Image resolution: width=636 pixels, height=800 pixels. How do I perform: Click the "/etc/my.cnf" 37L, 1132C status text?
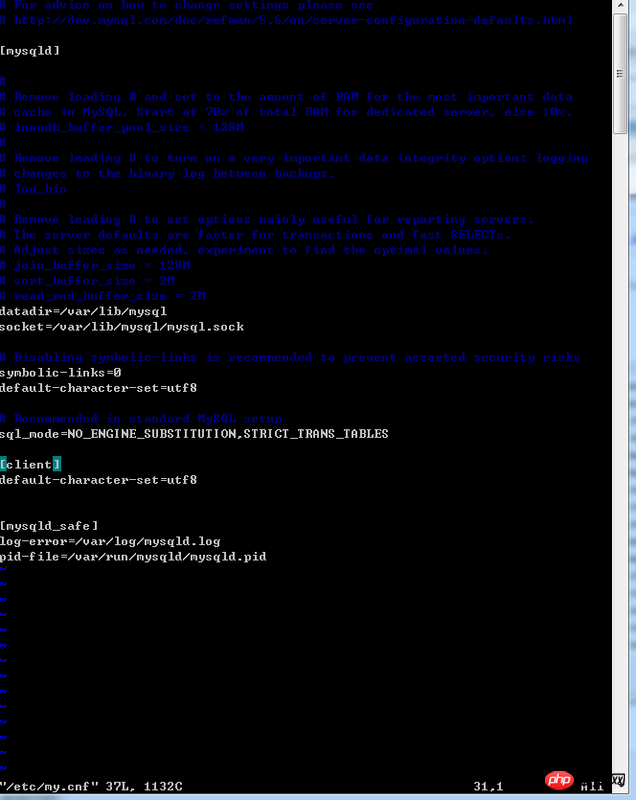(x=91, y=786)
